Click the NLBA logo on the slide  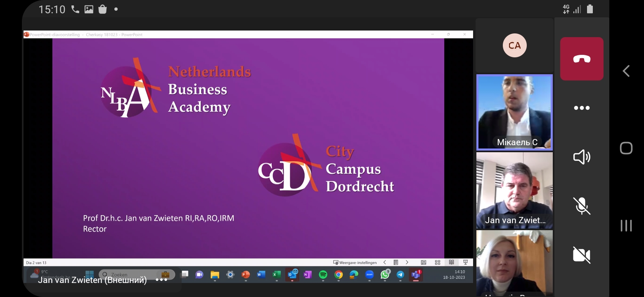pos(130,88)
